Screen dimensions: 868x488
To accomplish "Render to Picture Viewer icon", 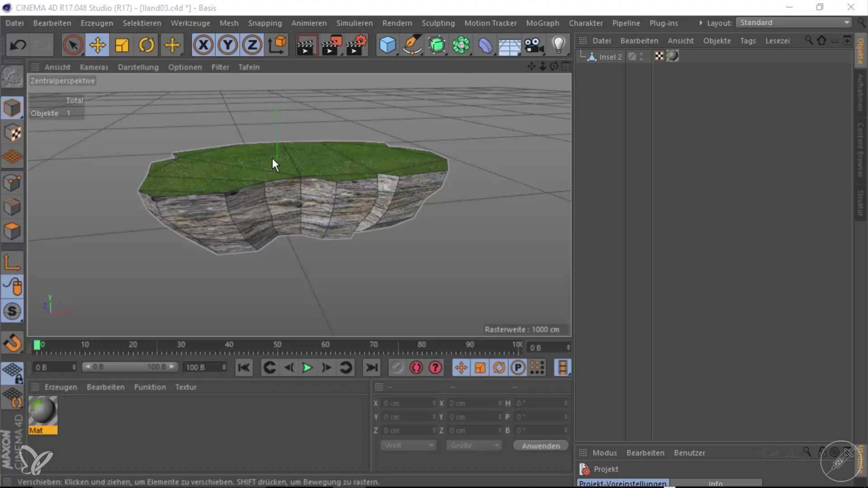I will pos(331,45).
